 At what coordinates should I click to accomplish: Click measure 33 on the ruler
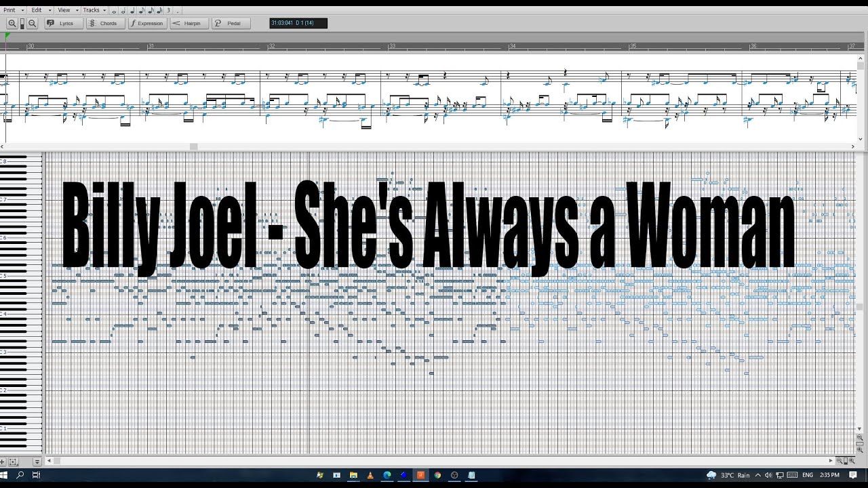coord(392,46)
